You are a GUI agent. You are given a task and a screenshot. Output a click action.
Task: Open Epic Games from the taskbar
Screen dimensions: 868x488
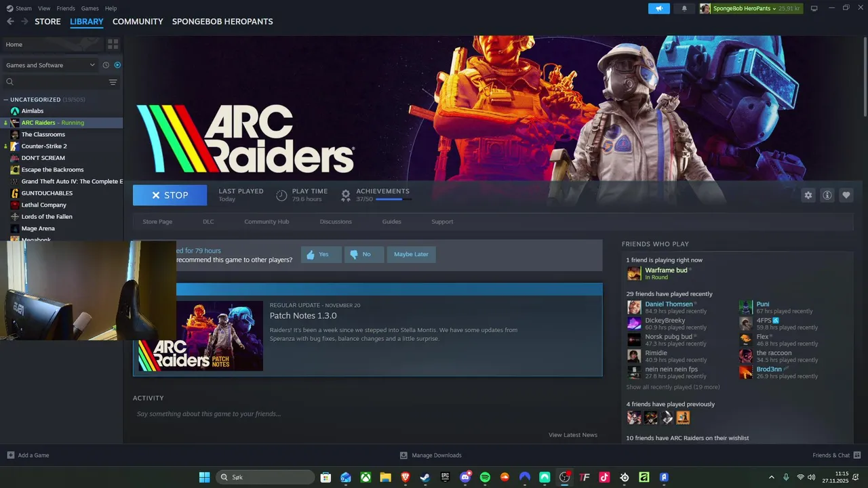[x=446, y=477]
